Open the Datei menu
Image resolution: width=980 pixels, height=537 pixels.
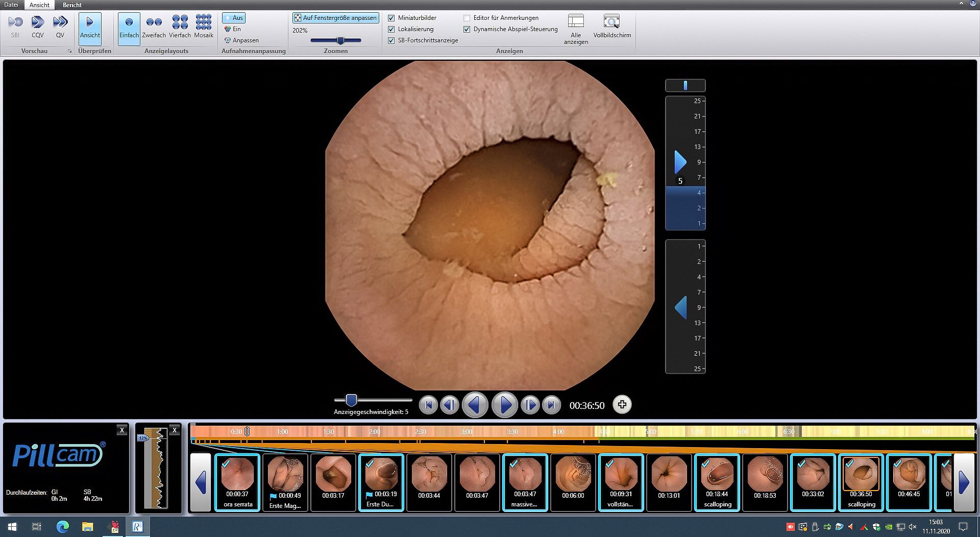[11, 5]
